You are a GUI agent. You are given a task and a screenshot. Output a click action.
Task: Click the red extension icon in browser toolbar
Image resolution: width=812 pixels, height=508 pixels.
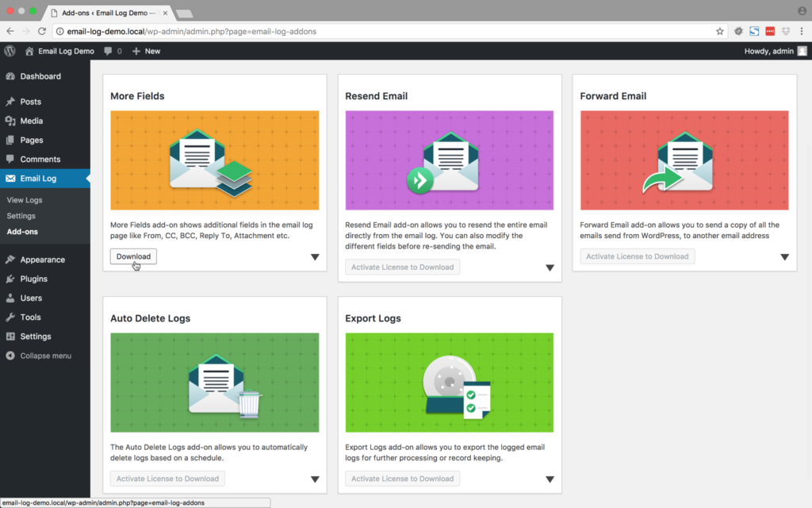(x=770, y=31)
